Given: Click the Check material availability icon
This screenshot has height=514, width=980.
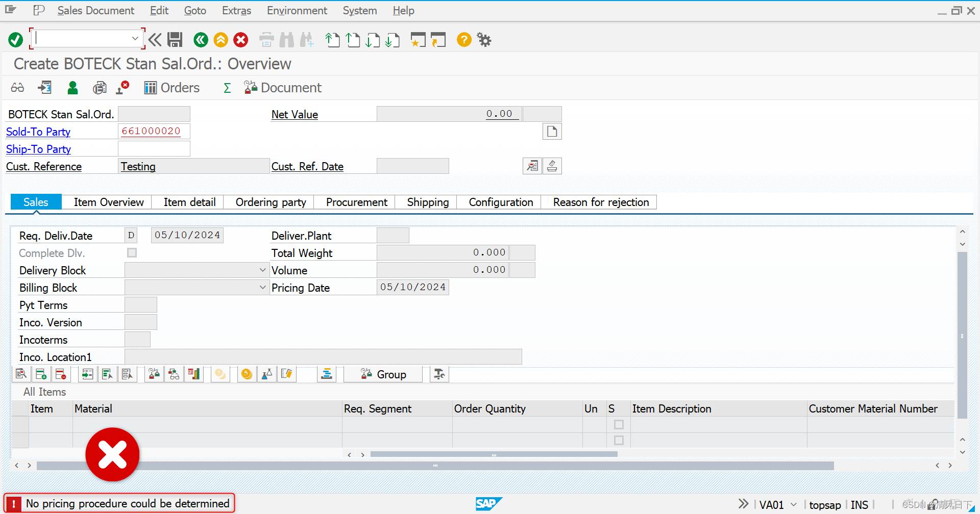Looking at the screenshot, I should tap(154, 374).
